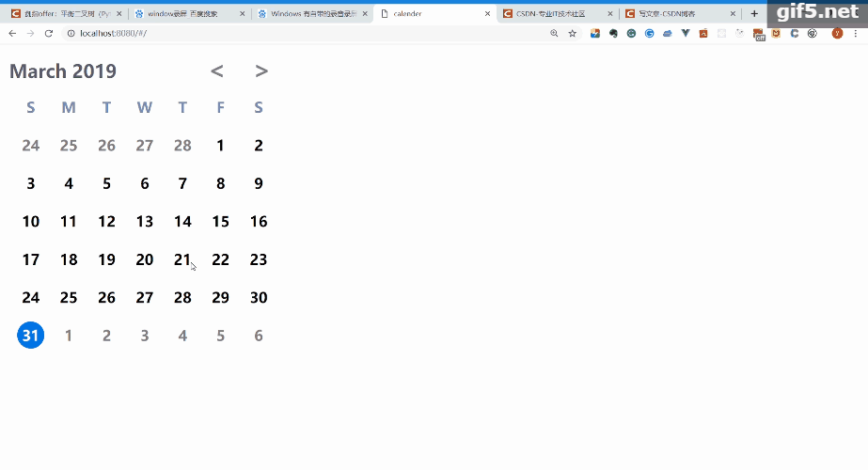Click the zoom magnifier icon in address bar
Image resolution: width=868 pixels, height=470 pixels.
[x=554, y=33]
